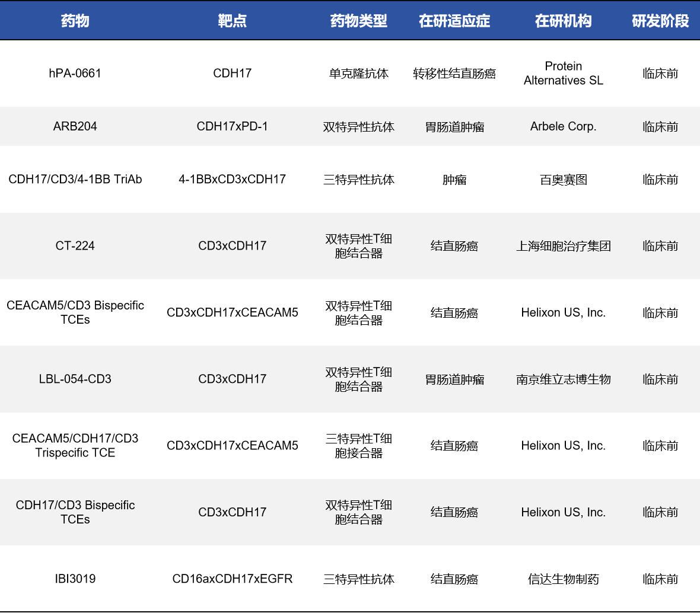The width and height of the screenshot is (700, 613).
Task: Click the 南京维立志博生物 institution cell
Action: point(563,379)
